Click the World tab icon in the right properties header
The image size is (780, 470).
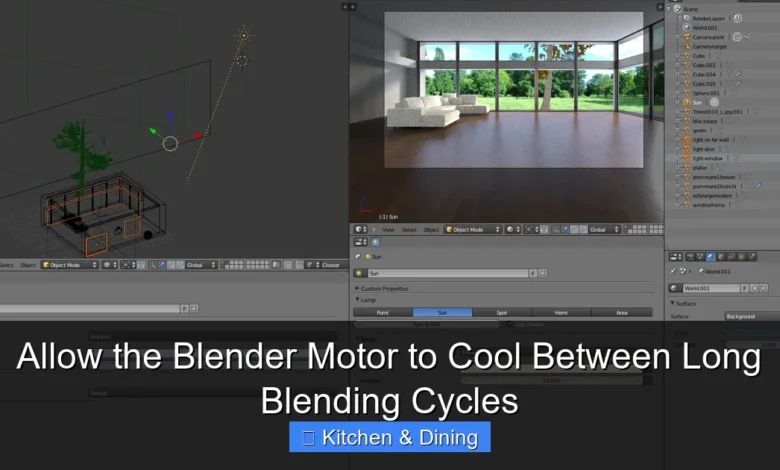(x=711, y=257)
